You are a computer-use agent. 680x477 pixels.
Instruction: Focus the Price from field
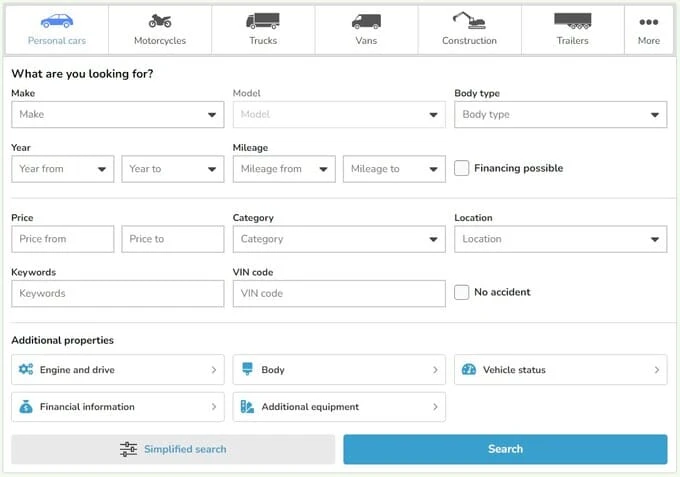pos(63,239)
